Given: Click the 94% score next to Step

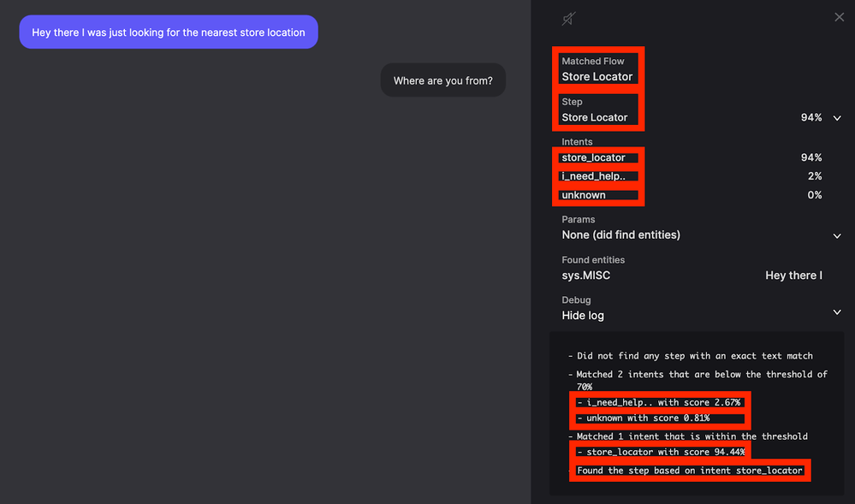Looking at the screenshot, I should (x=810, y=118).
